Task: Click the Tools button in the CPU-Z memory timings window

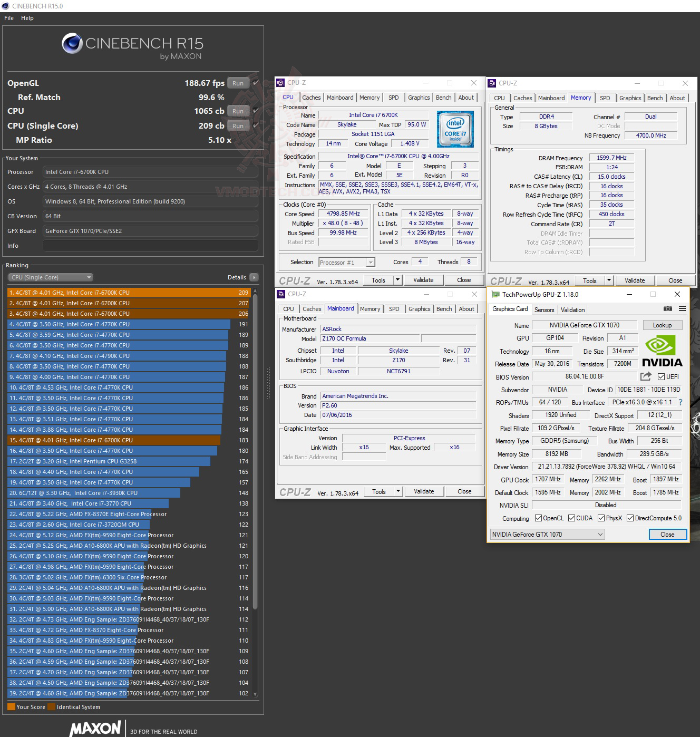Action: pos(590,280)
